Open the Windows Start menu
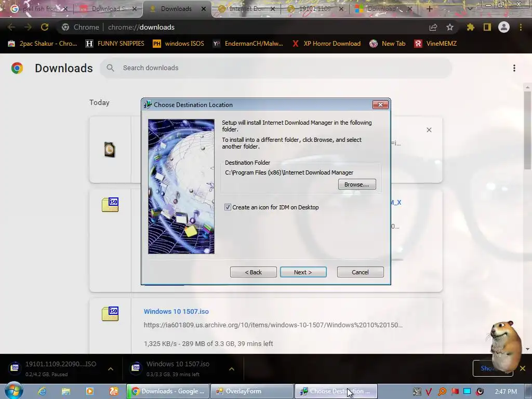The height and width of the screenshot is (399, 532). pyautogui.click(x=14, y=391)
